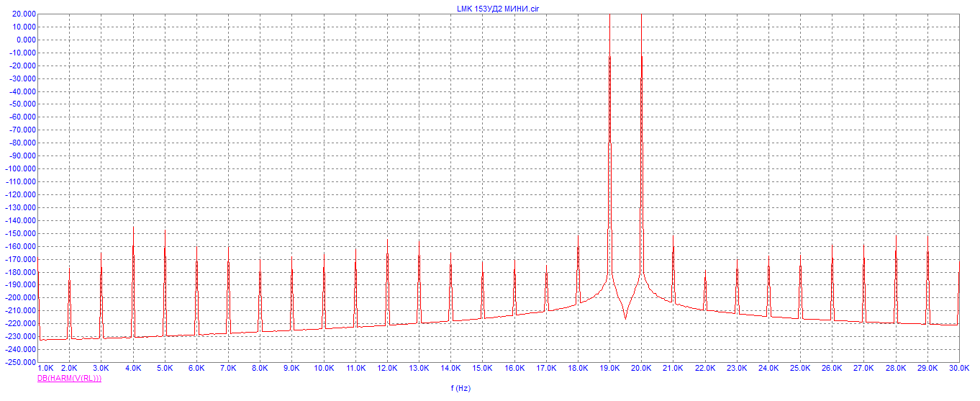Select the -50.000 Y axis tick label
980x401 pixels.
23,104
